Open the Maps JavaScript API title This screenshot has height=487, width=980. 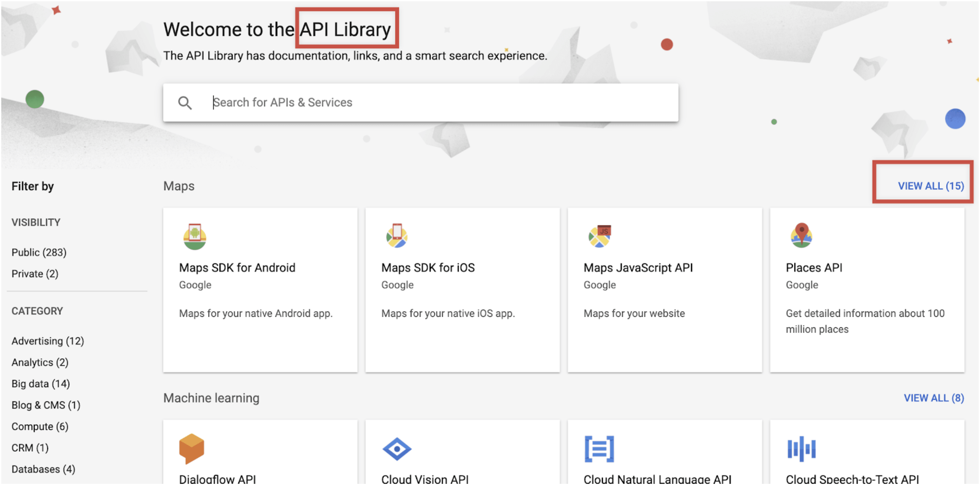(x=638, y=267)
